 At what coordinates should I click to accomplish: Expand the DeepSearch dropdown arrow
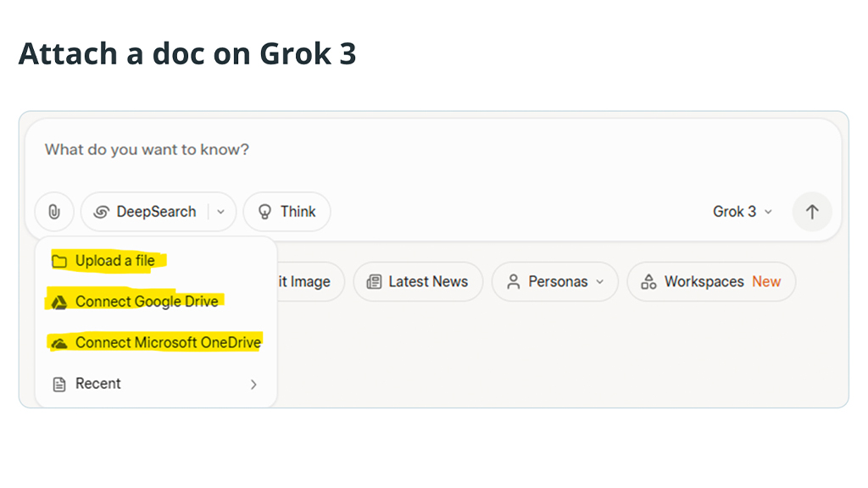tap(221, 211)
